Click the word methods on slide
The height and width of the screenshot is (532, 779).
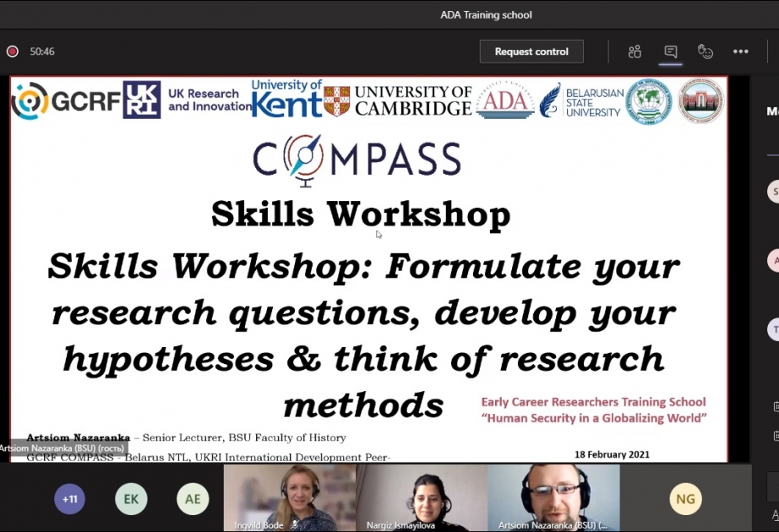363,405
